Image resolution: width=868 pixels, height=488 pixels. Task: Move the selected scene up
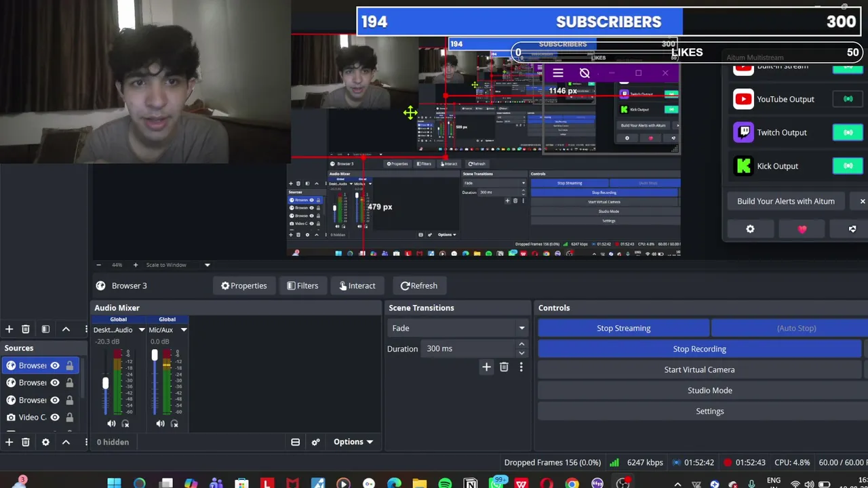(x=66, y=329)
